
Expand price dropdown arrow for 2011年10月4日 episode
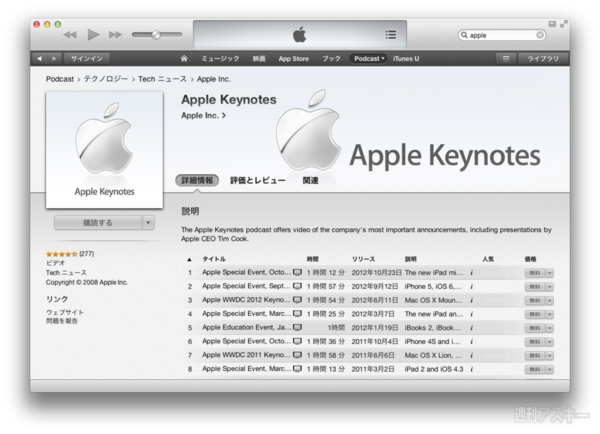coord(549,342)
